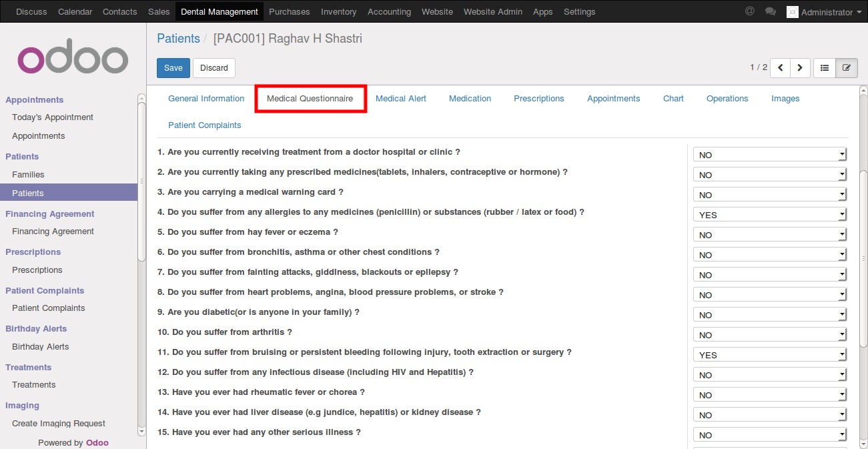Open the conversations chat bubble icon
This screenshot has width=868, height=449.
tap(771, 11)
